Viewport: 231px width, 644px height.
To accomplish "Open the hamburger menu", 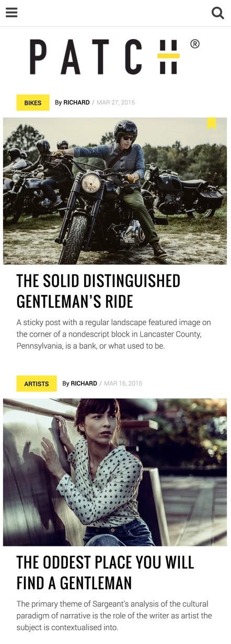I will pyautogui.click(x=11, y=13).
